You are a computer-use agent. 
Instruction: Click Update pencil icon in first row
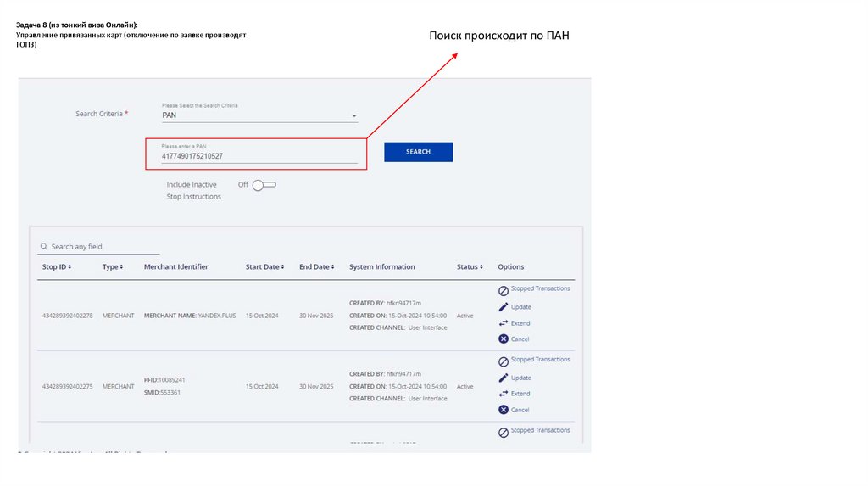click(504, 307)
